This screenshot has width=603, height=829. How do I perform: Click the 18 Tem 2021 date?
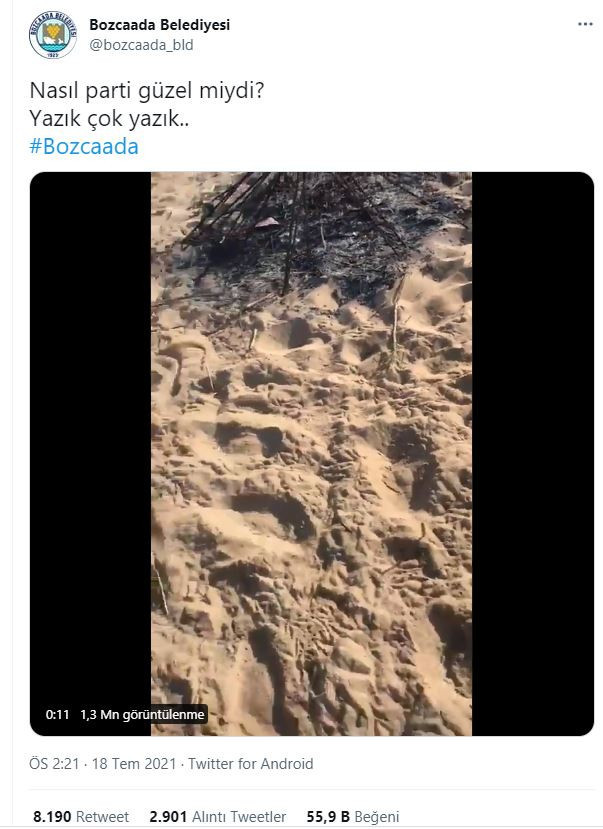[134, 764]
